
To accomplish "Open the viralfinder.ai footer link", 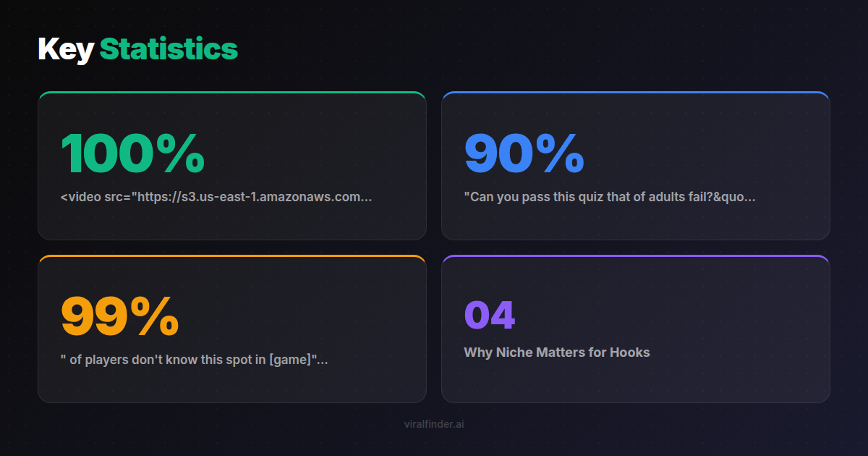I will (434, 424).
